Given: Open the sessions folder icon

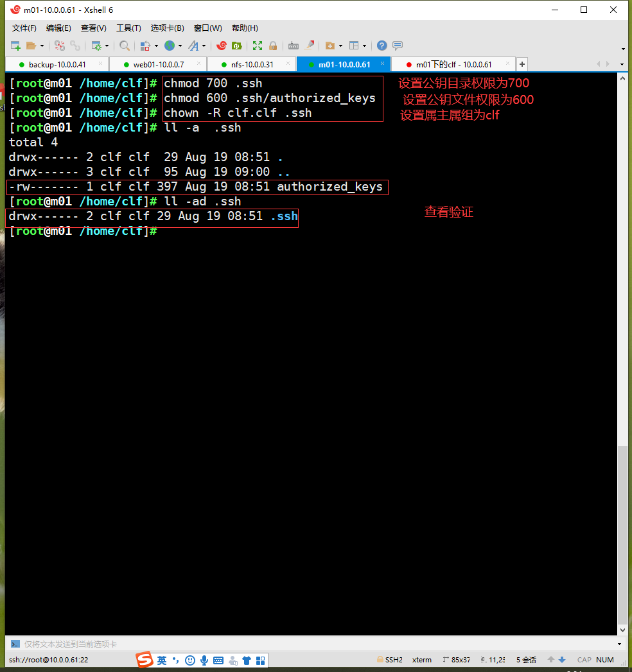Looking at the screenshot, I should click(31, 46).
